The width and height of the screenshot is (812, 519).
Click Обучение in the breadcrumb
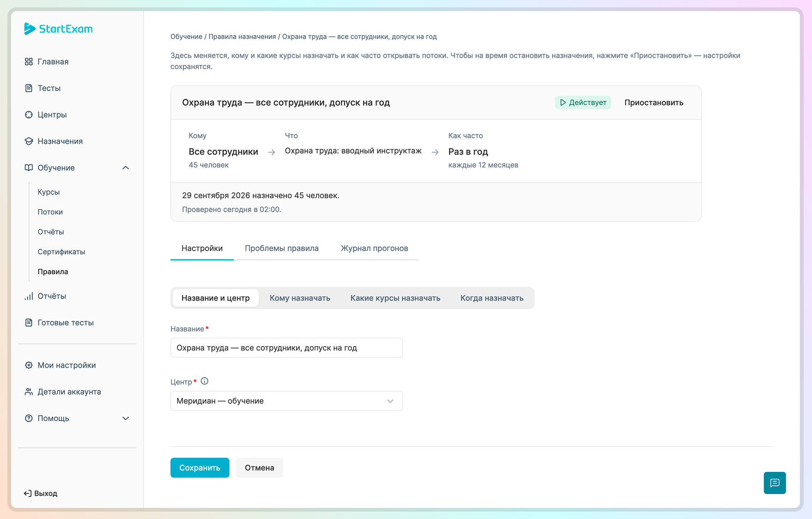[x=186, y=37]
